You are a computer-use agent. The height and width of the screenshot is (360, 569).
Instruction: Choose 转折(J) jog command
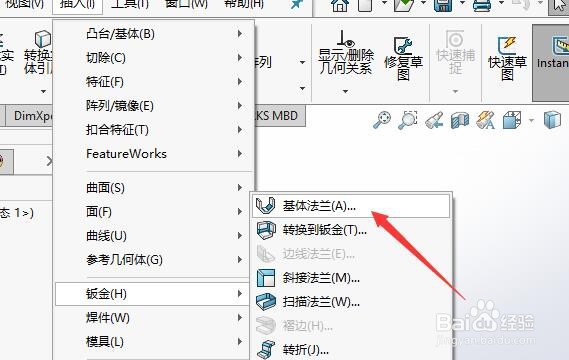click(x=351, y=350)
